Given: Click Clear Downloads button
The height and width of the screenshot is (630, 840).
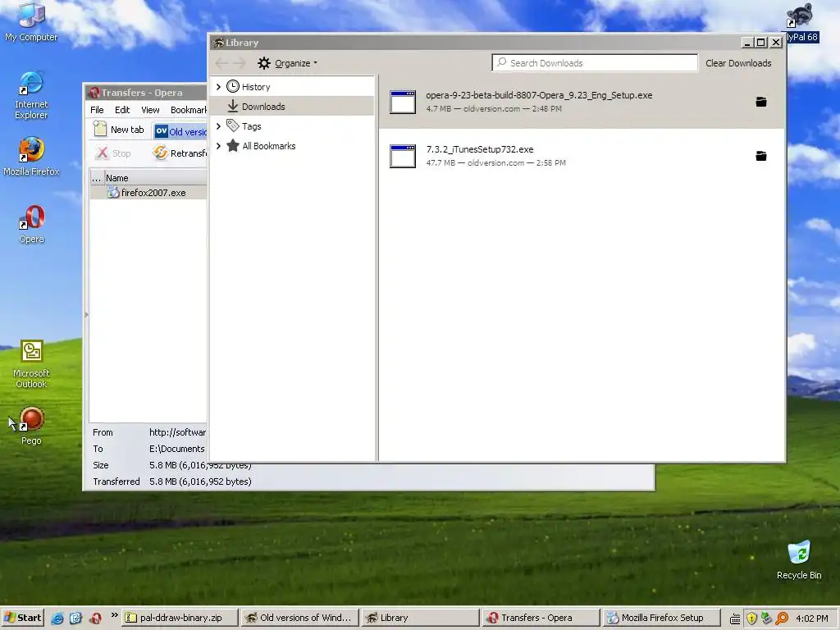Looking at the screenshot, I should click(738, 63).
